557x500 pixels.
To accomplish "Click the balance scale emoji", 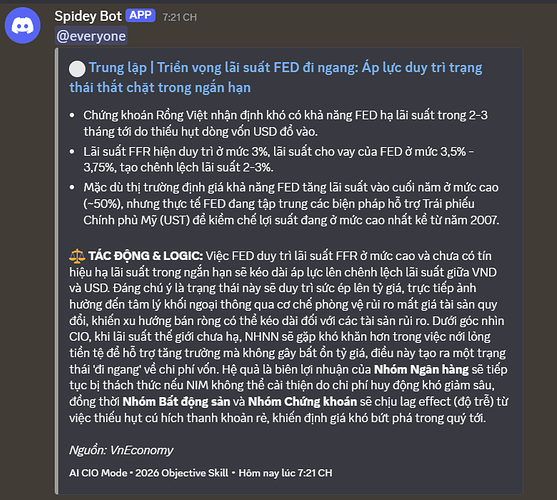I will (x=77, y=256).
